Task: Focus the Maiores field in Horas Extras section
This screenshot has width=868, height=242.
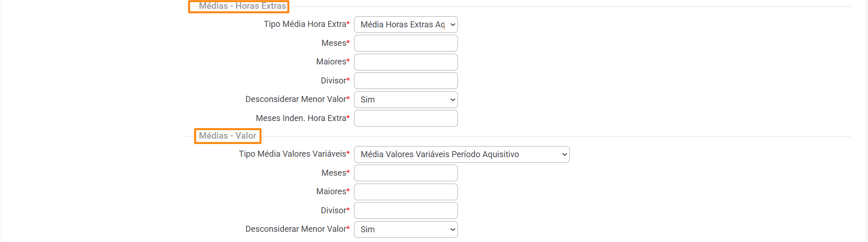Action: pyautogui.click(x=405, y=62)
